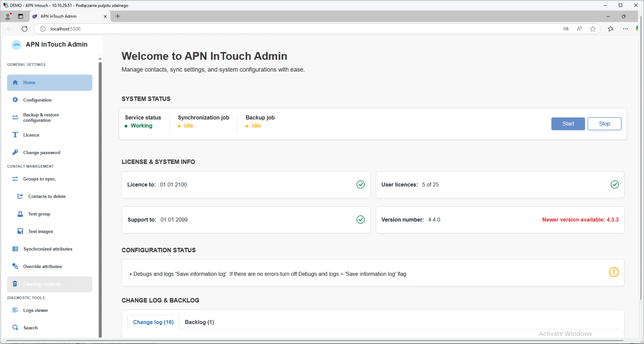The height and width of the screenshot is (344, 644).
Task: Open Configuration in the sidebar
Action: tap(50, 100)
